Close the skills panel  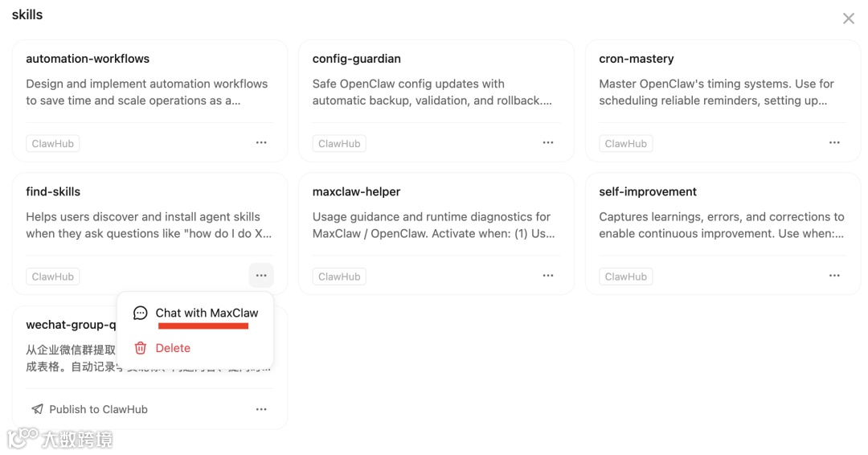click(x=848, y=18)
